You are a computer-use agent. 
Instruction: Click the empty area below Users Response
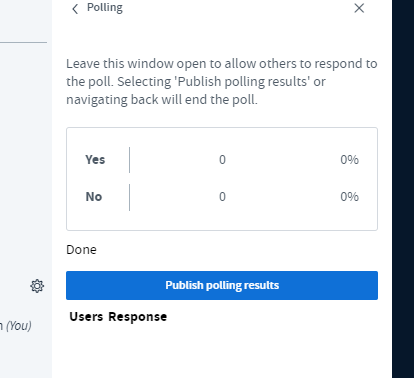click(x=222, y=352)
